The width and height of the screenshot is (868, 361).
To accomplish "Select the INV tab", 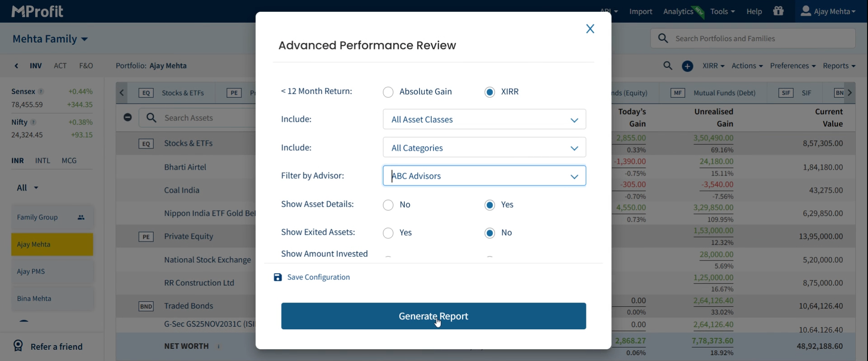I will coord(36,66).
